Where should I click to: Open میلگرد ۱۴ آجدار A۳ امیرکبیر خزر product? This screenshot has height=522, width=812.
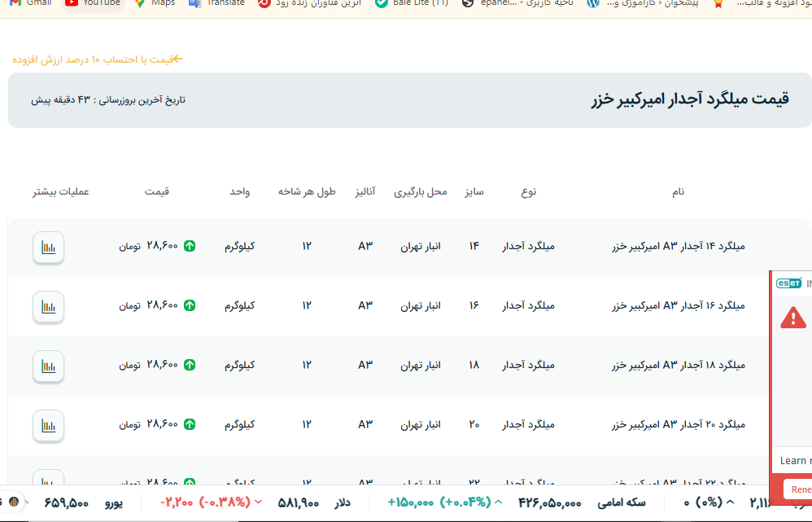click(x=678, y=246)
